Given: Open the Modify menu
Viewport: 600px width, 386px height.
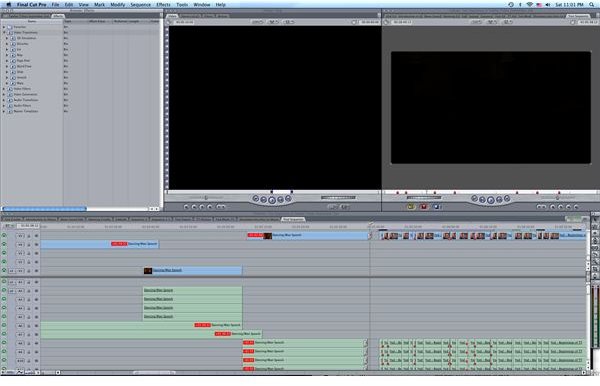Looking at the screenshot, I should pos(117,5).
